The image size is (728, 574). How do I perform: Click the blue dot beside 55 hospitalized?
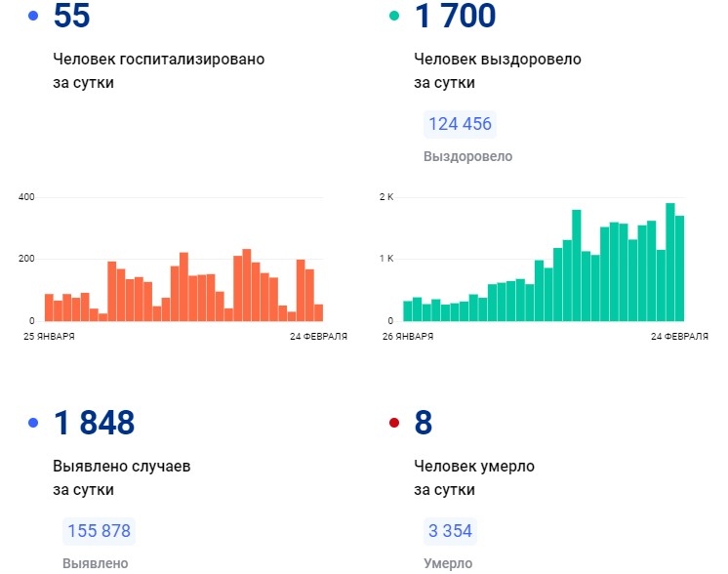tap(35, 17)
